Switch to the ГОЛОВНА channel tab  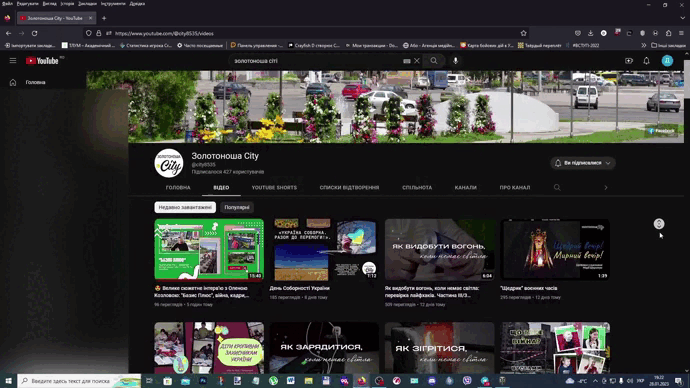click(178, 188)
